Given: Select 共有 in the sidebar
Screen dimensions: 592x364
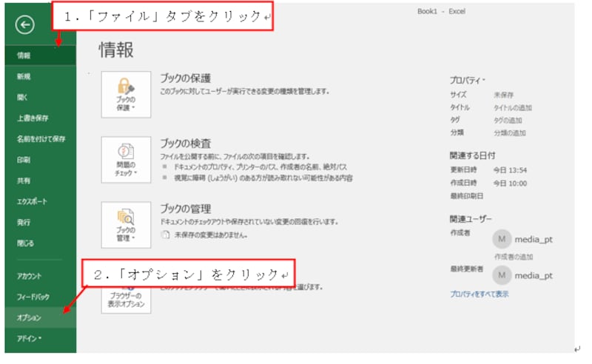Looking at the screenshot, I should [41, 181].
